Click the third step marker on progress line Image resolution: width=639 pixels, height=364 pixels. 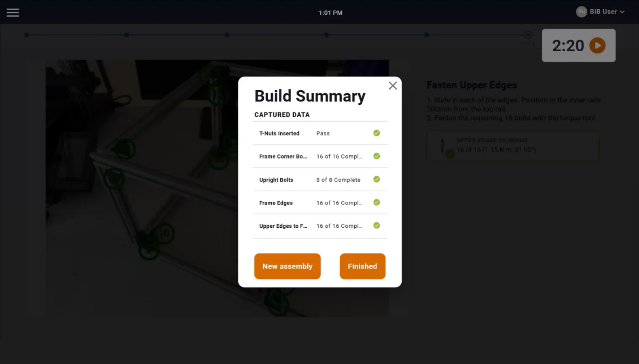pyautogui.click(x=226, y=35)
